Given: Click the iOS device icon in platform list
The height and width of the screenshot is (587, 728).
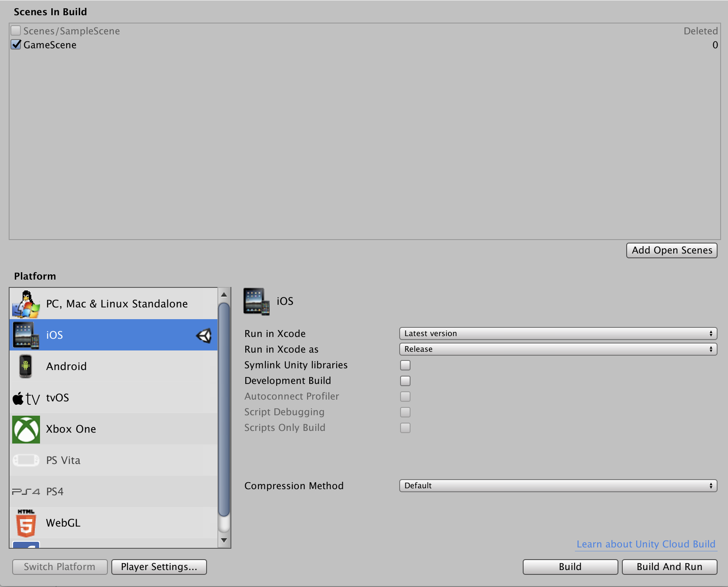Looking at the screenshot, I should pos(26,335).
